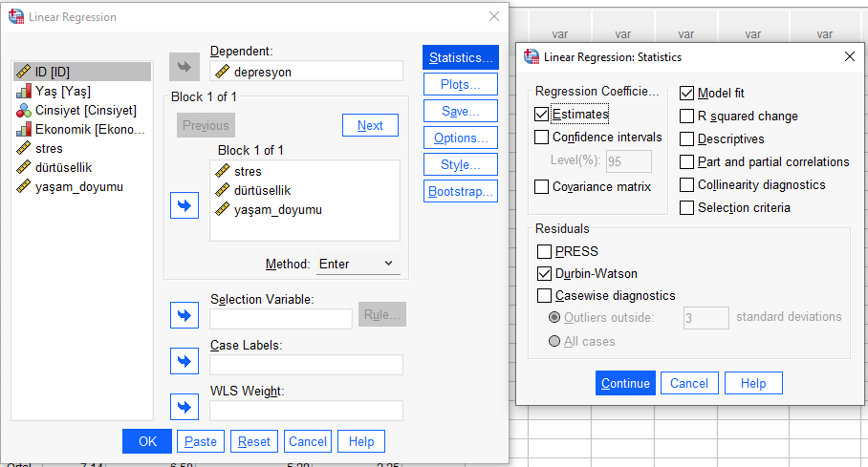This screenshot has width=868, height=467.
Task: Click the arrow button for Case Labels
Action: pos(184,361)
